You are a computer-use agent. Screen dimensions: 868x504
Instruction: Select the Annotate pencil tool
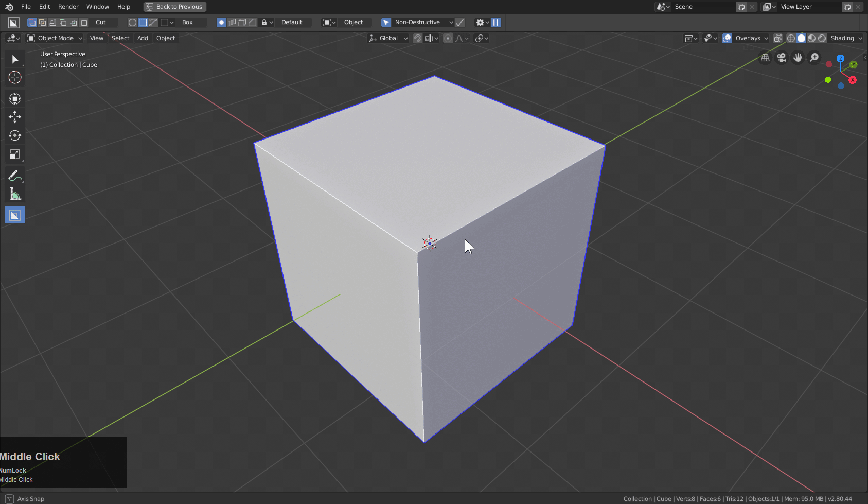[x=15, y=176]
